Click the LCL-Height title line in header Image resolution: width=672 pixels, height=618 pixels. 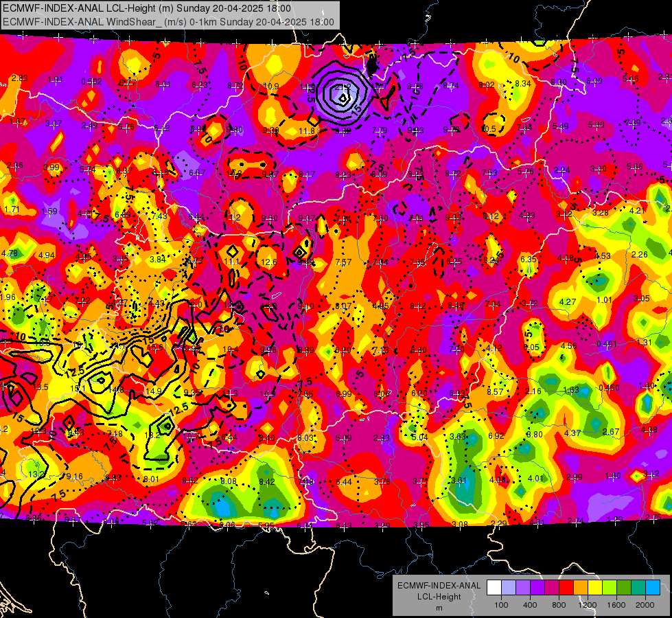(x=147, y=8)
